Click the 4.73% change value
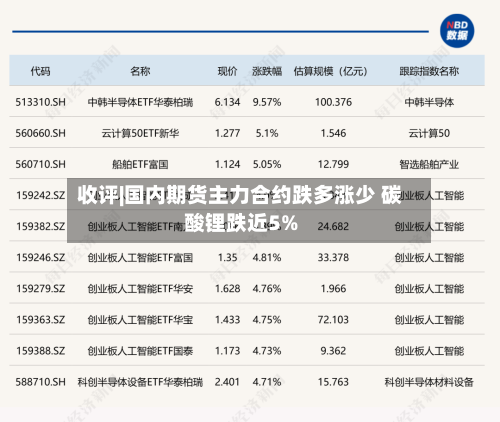Viewport: 500px width, 422px height. point(267,351)
